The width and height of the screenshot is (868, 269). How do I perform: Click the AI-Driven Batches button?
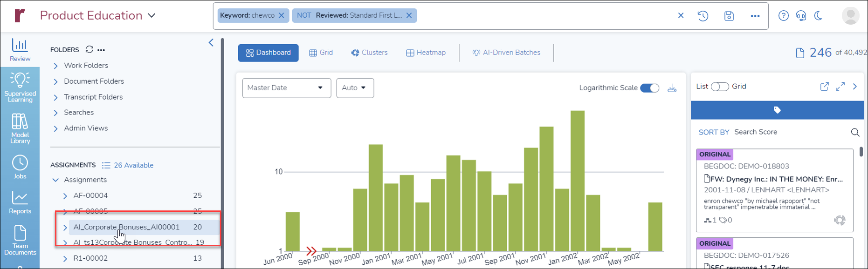click(506, 53)
